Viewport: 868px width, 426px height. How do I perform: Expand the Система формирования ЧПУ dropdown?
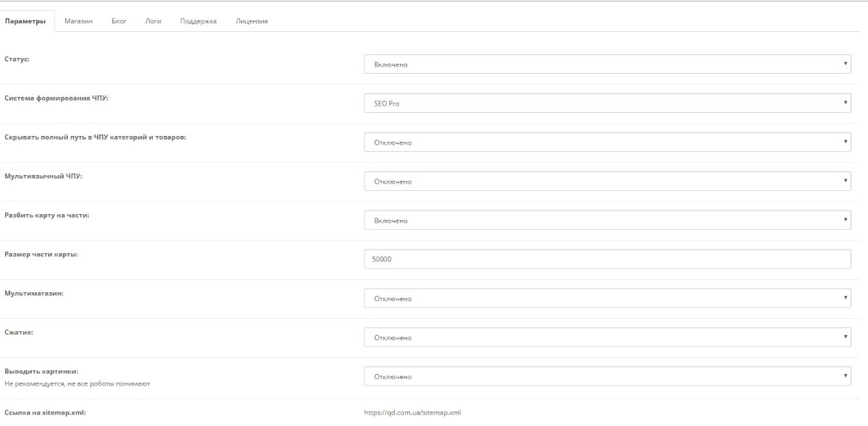[x=608, y=103]
